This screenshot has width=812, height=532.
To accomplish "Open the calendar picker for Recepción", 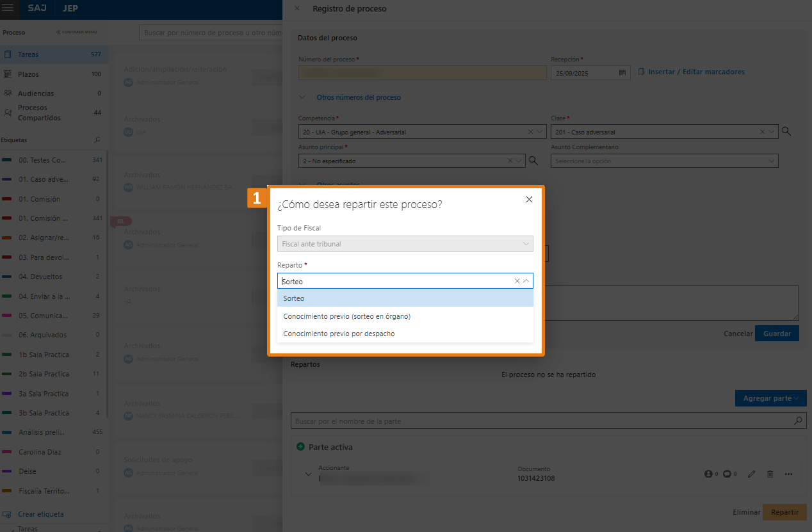I will pyautogui.click(x=622, y=73).
